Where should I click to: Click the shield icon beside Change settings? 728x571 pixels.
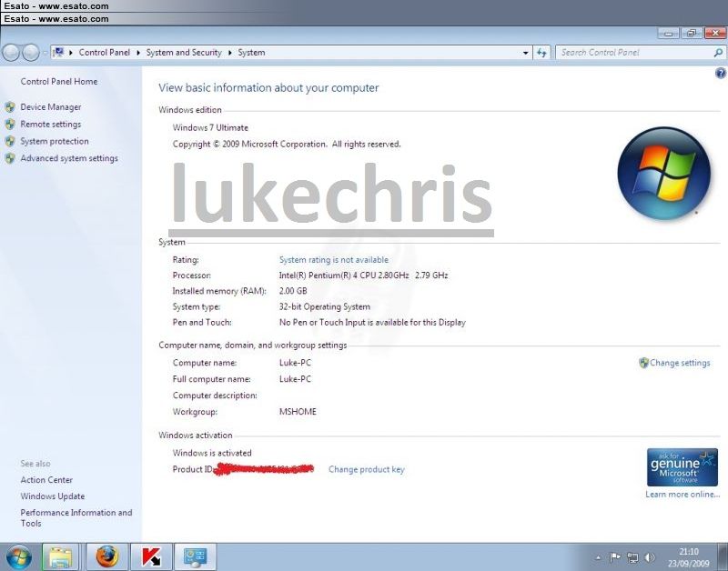pos(643,363)
